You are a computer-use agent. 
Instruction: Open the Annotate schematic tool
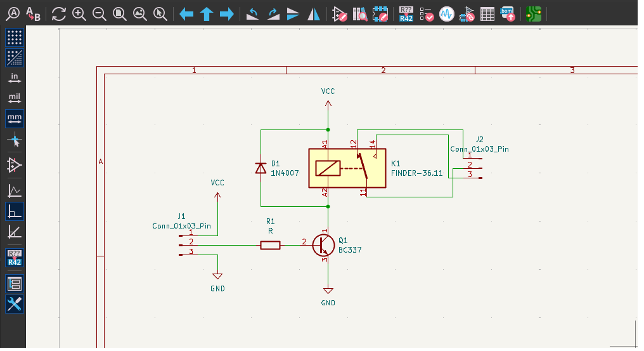pos(405,13)
